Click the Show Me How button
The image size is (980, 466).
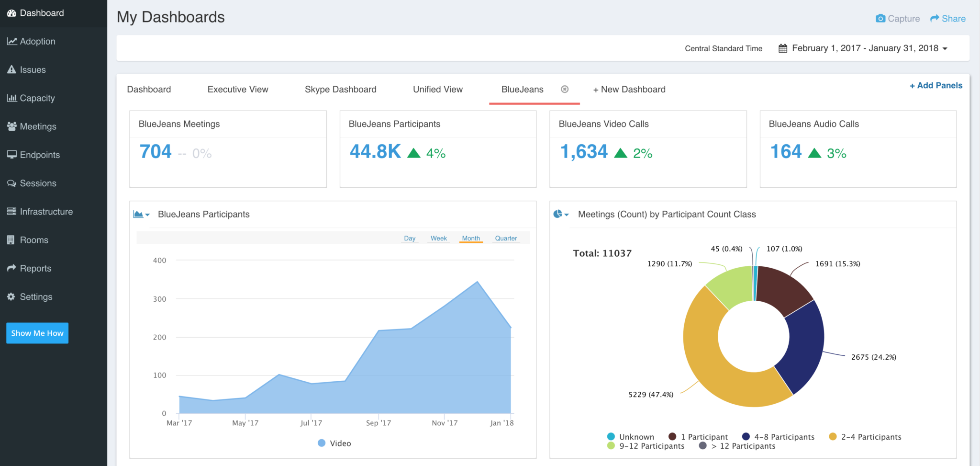[37, 333]
